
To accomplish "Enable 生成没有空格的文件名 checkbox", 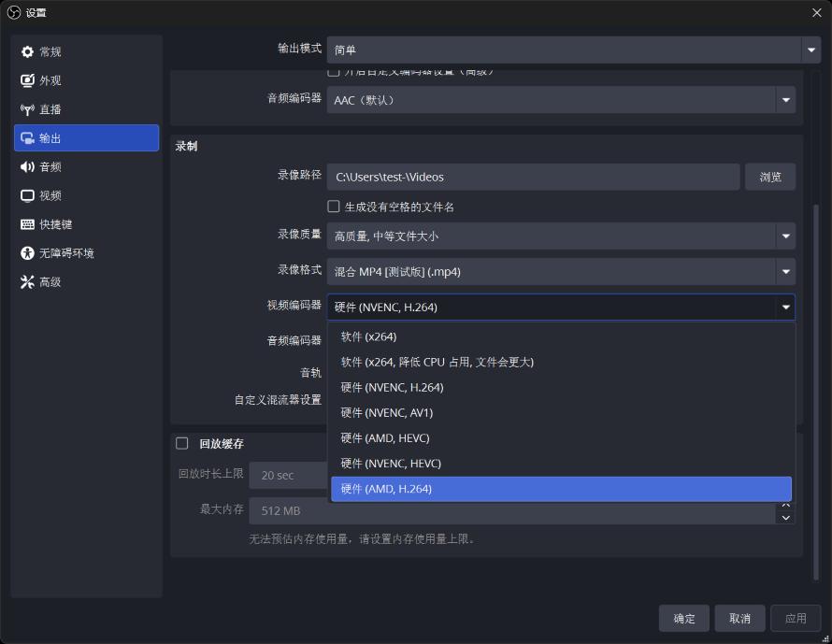I will (333, 206).
